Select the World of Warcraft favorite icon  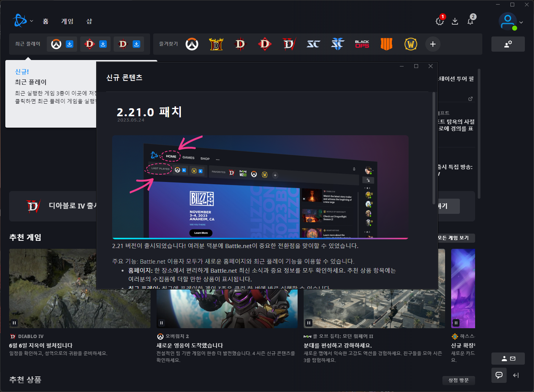411,44
